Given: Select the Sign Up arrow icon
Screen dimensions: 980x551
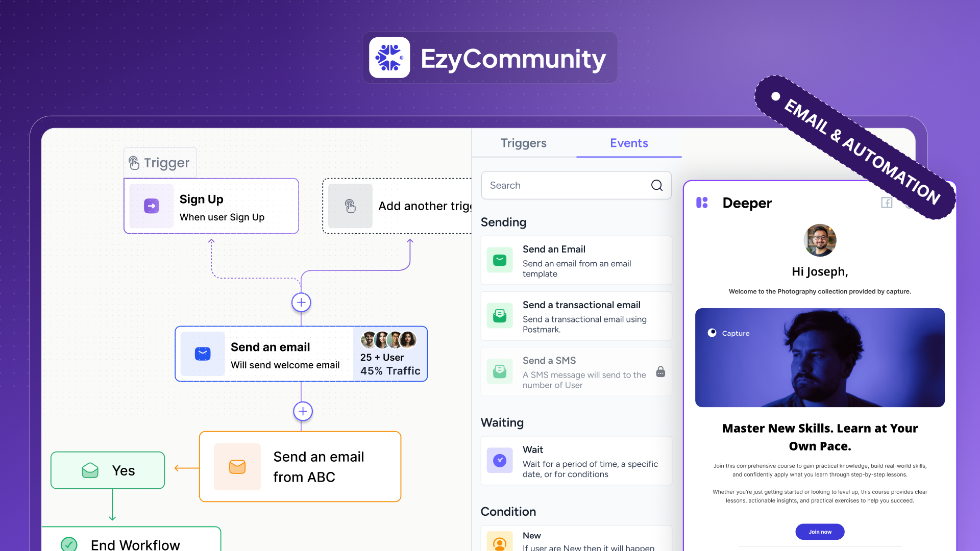Looking at the screenshot, I should coord(152,206).
